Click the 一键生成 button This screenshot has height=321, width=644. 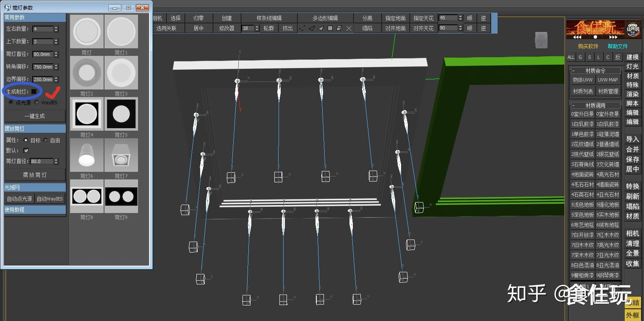(35, 116)
